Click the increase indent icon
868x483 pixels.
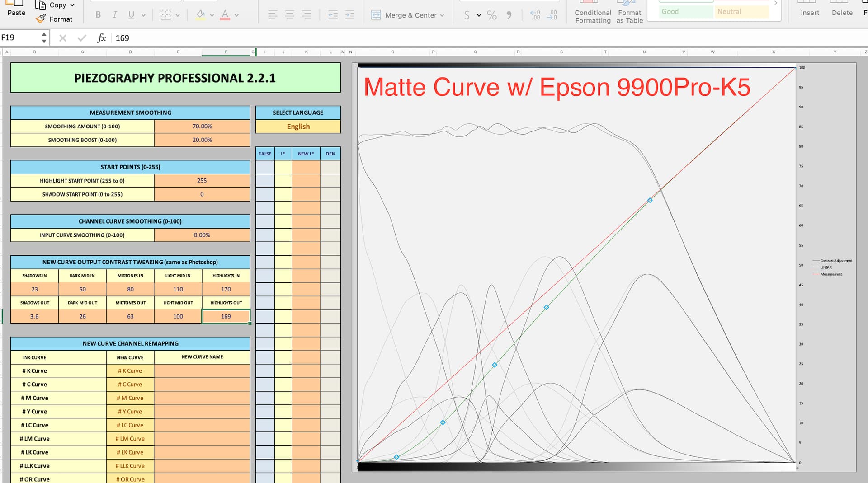pyautogui.click(x=349, y=15)
